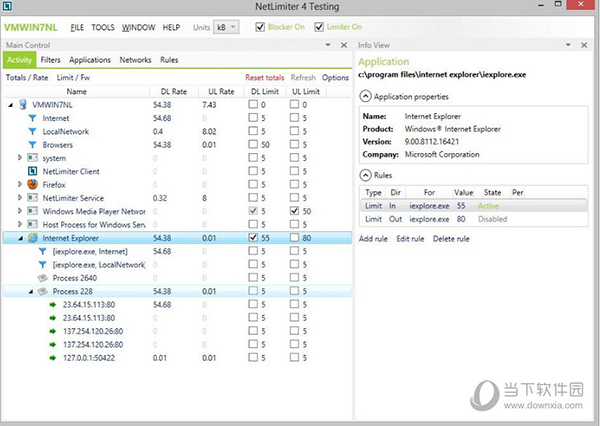
Task: Enable the UL Limit checkbox for Process 228
Action: [x=294, y=291]
